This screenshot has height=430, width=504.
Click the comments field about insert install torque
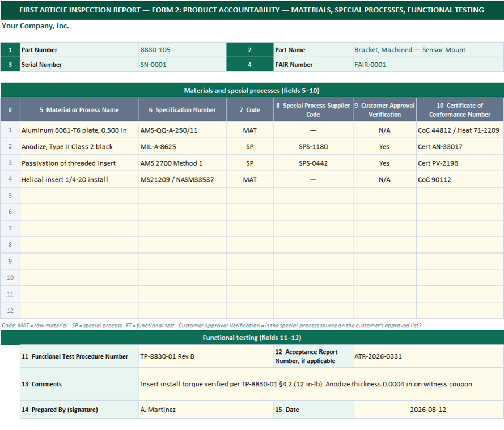click(x=321, y=384)
